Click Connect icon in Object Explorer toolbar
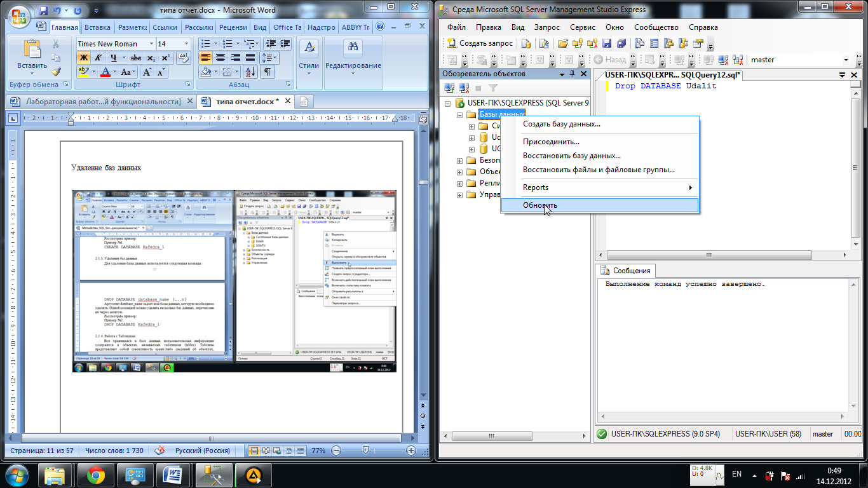 451,88
